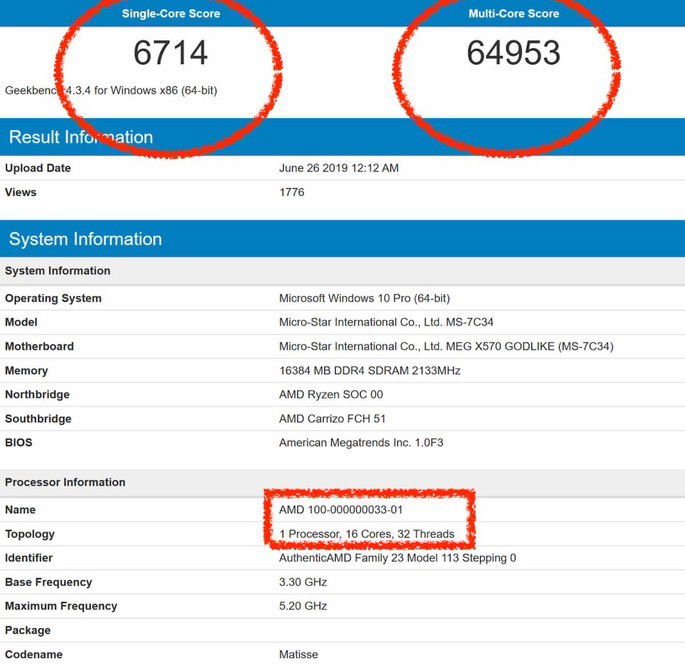This screenshot has height=666, width=685.
Task: Click the AMD Carrizo FCH 51 value
Action: click(x=332, y=419)
